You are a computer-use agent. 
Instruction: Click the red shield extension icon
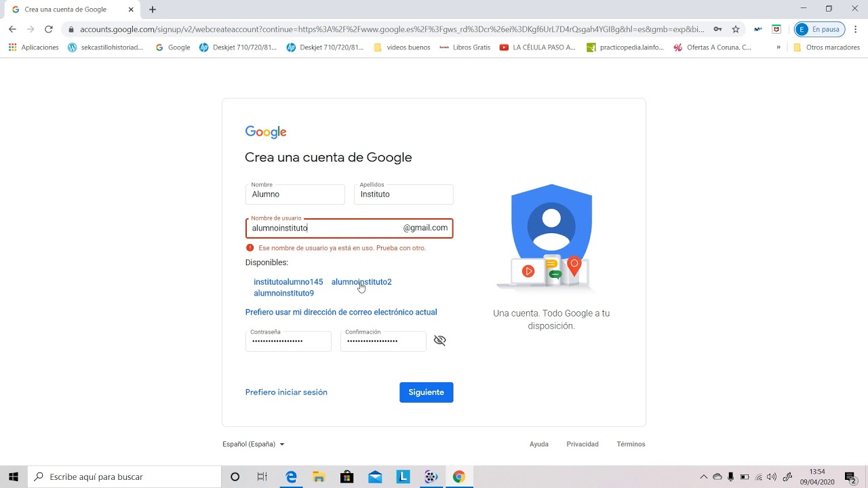(x=777, y=29)
